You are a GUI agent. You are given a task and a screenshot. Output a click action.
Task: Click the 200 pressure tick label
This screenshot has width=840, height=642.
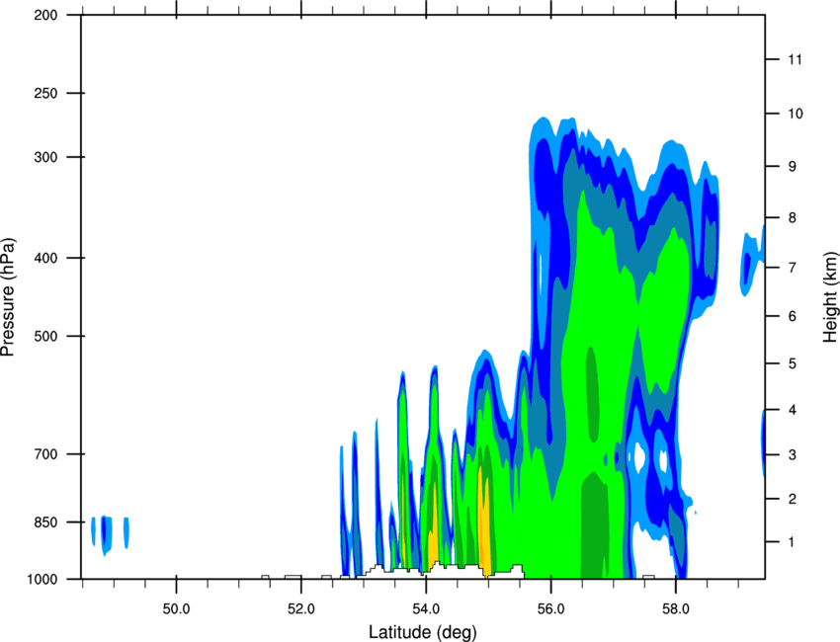[45, 15]
